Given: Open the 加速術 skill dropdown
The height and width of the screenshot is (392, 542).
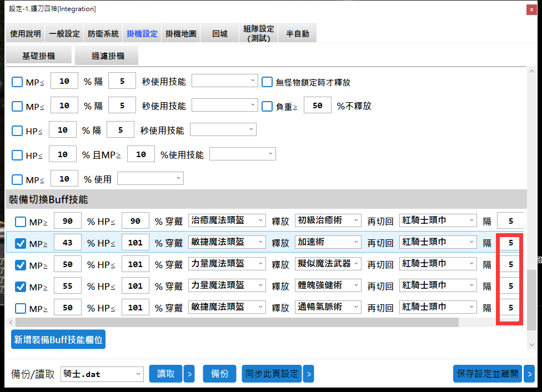Looking at the screenshot, I should (328, 242).
